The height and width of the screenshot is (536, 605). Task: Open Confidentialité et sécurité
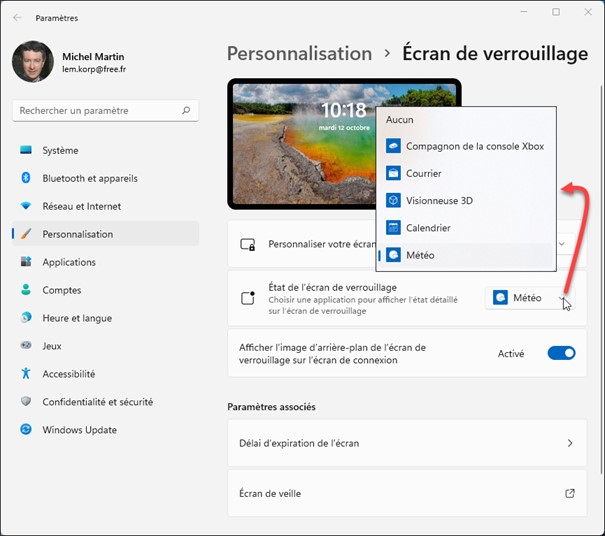point(106,401)
